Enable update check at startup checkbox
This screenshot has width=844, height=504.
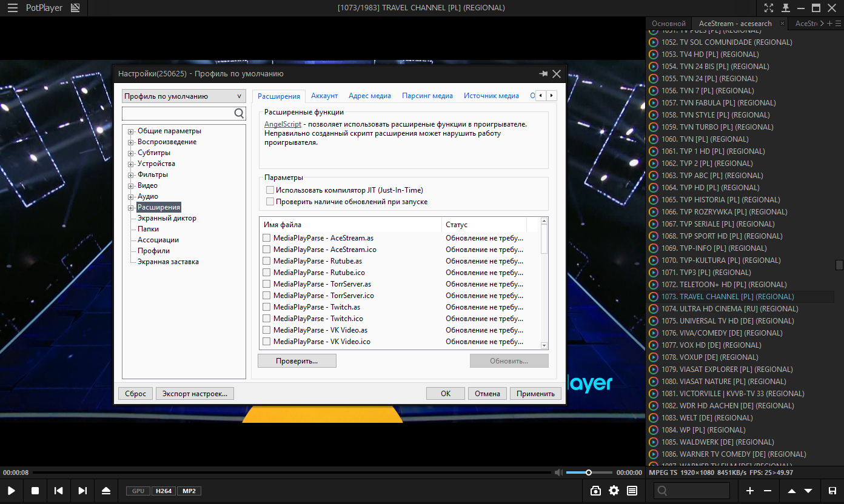point(270,202)
